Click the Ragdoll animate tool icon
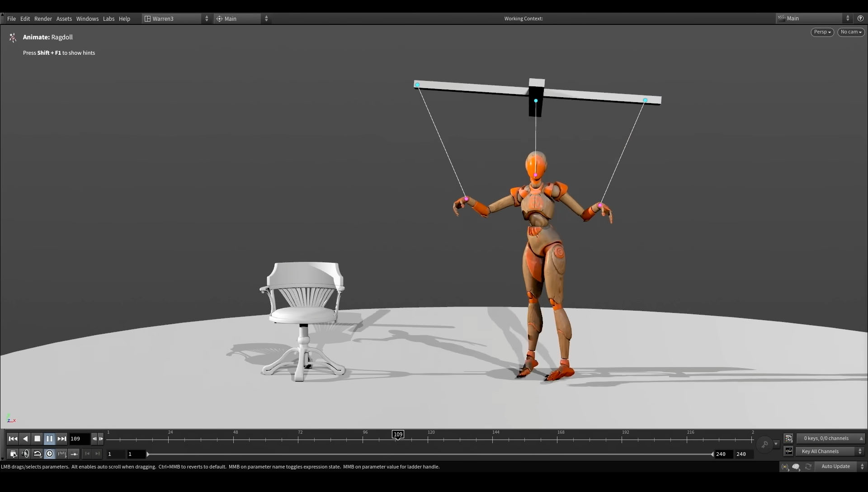Viewport: 868px width, 492px height. coord(13,38)
